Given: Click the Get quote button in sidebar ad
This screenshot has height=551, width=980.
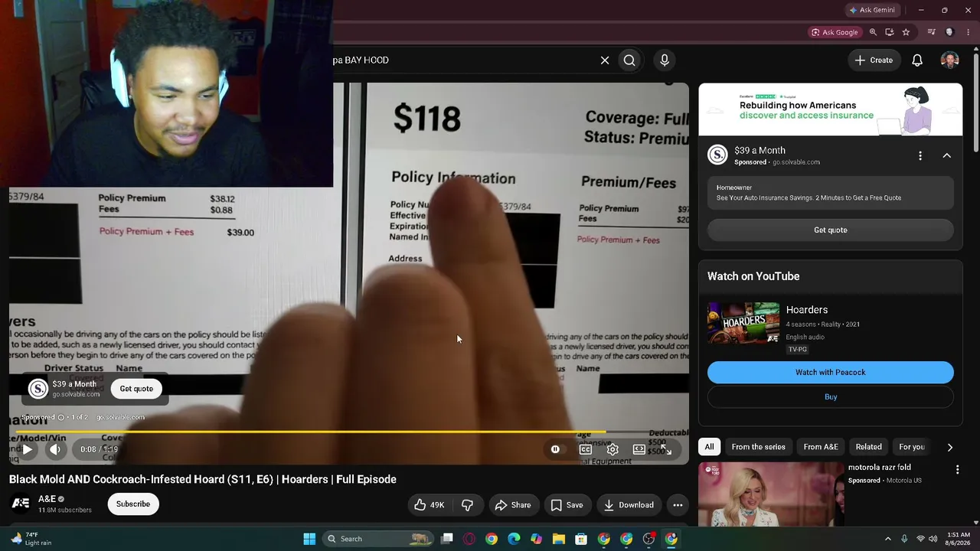Looking at the screenshot, I should 831,230.
